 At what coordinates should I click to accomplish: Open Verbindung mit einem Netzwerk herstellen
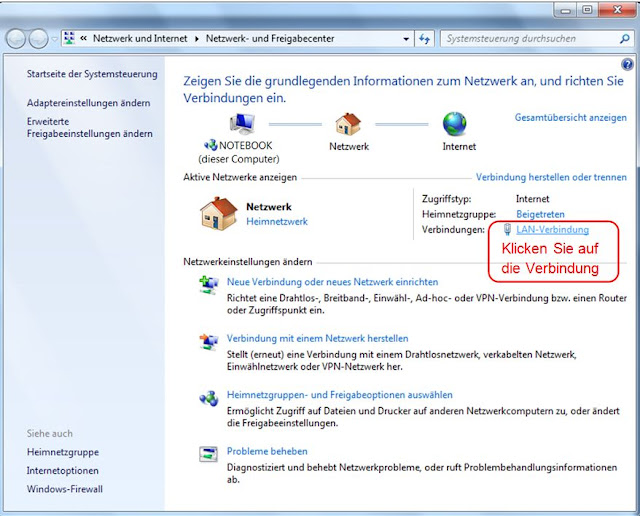pos(318,338)
